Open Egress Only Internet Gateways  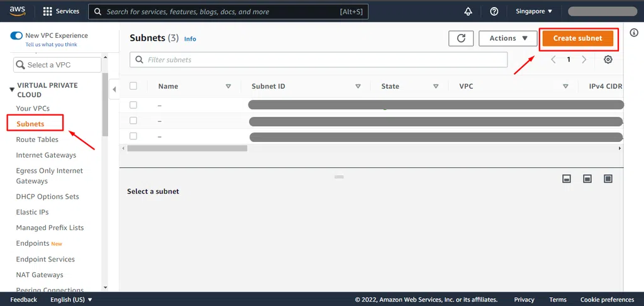point(49,175)
